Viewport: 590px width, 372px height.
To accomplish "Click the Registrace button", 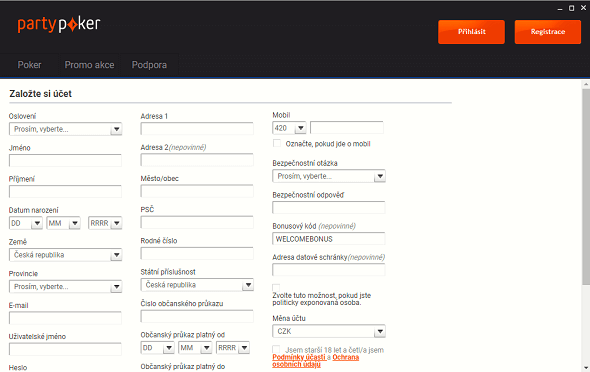I will (x=547, y=32).
